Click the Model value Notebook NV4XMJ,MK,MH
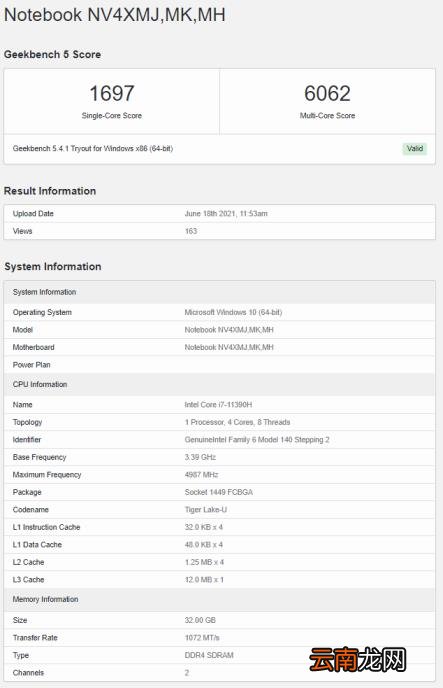The height and width of the screenshot is (688, 443). coord(229,330)
